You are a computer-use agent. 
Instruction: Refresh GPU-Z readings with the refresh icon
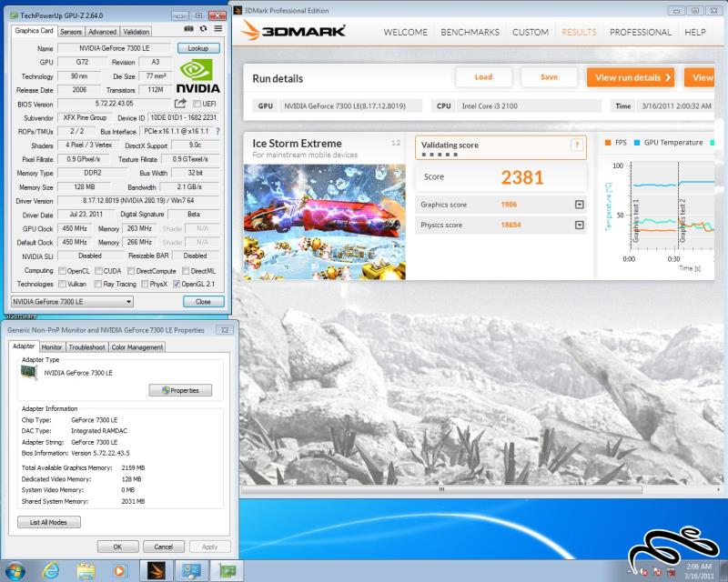tap(203, 29)
